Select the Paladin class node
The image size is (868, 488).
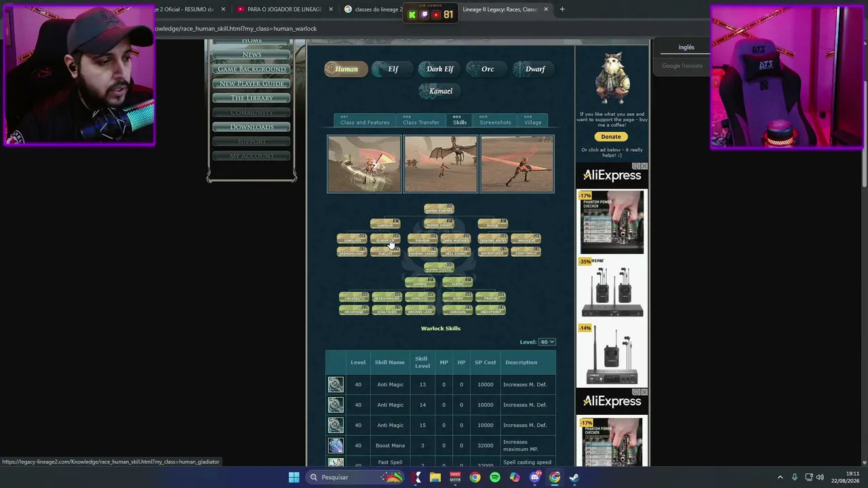(422, 239)
